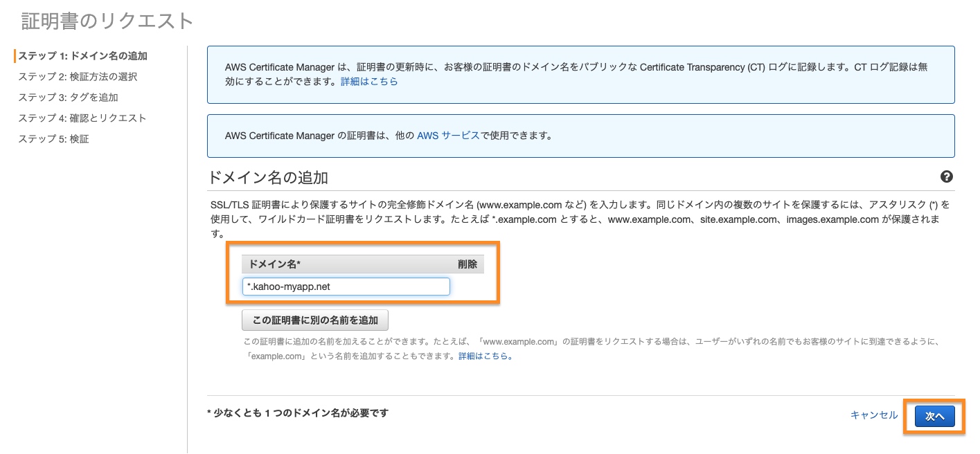Focus the domain name input field
This screenshot has height=454, width=980.
[346, 287]
